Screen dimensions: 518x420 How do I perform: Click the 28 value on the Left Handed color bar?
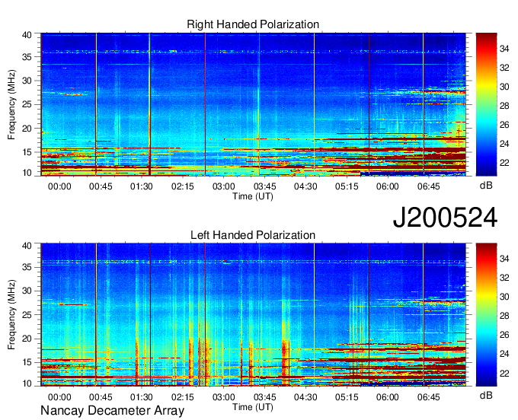[x=504, y=316]
